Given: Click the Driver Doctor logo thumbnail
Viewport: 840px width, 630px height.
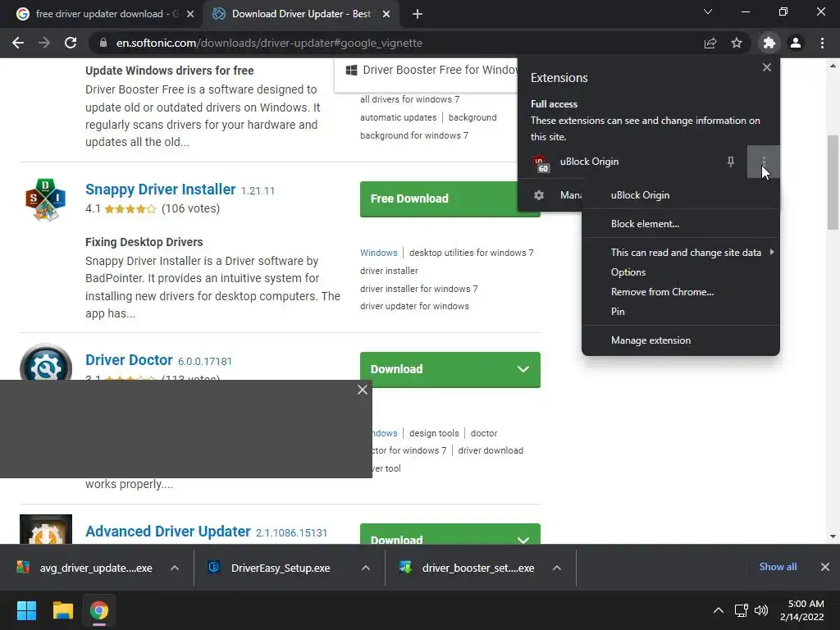Looking at the screenshot, I should pyautogui.click(x=46, y=362).
